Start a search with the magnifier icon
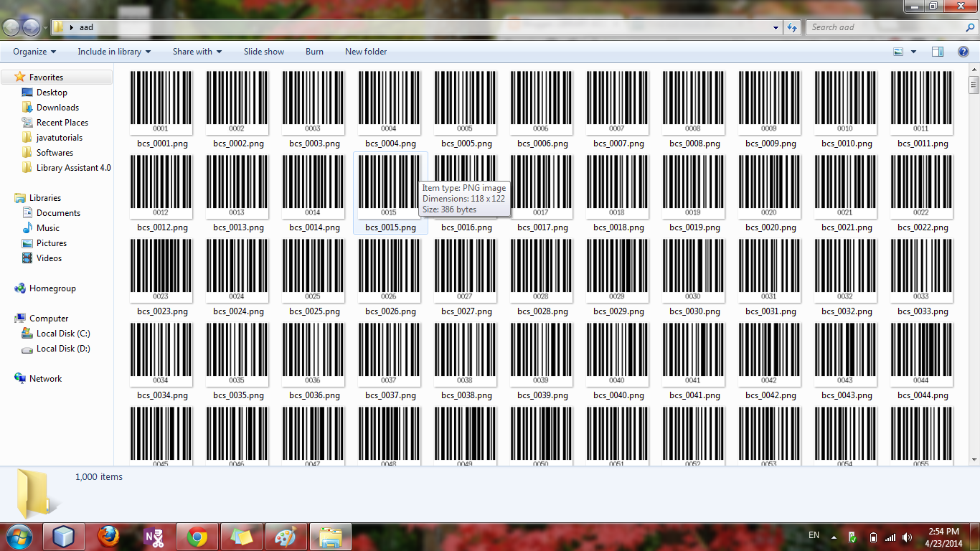 tap(970, 27)
